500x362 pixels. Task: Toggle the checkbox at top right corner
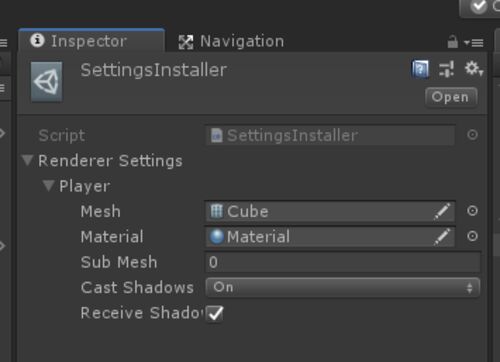(x=478, y=7)
